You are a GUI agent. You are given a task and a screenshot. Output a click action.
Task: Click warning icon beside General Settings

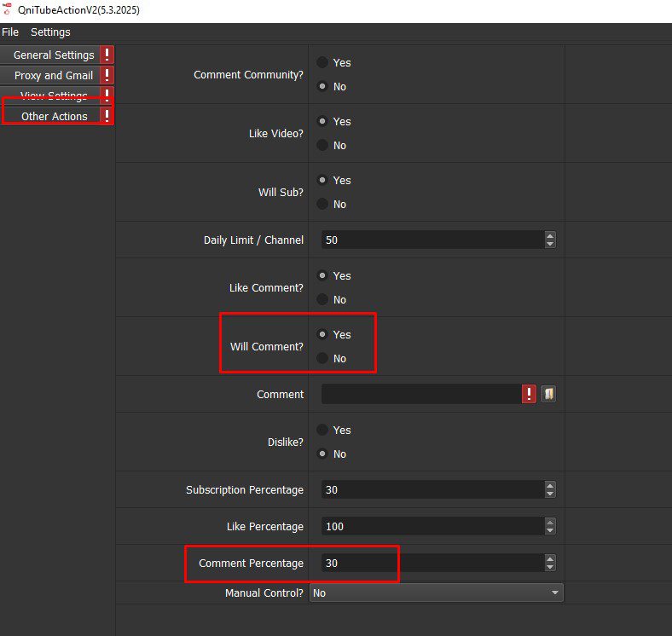[107, 55]
